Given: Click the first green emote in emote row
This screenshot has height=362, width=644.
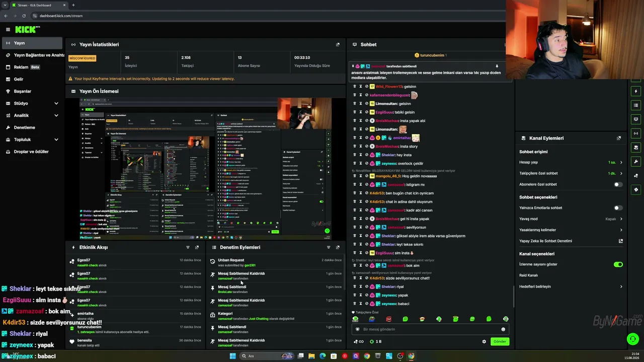Looking at the screenshot, I should (355, 319).
